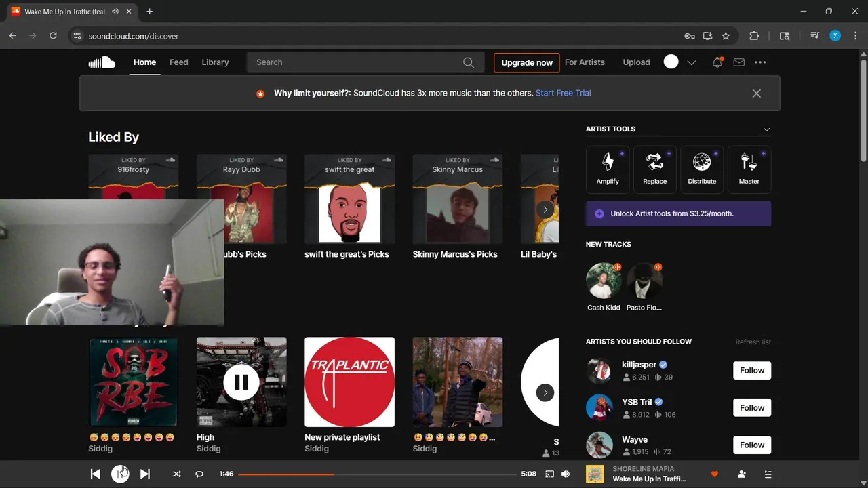Open the killjasper profile name
This screenshot has width=868, height=488.
[639, 365]
